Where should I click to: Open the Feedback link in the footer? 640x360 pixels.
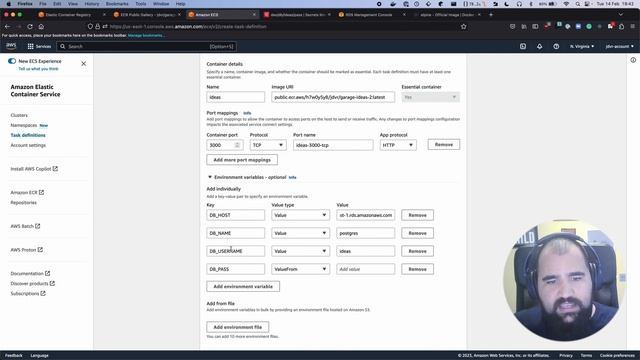13,356
